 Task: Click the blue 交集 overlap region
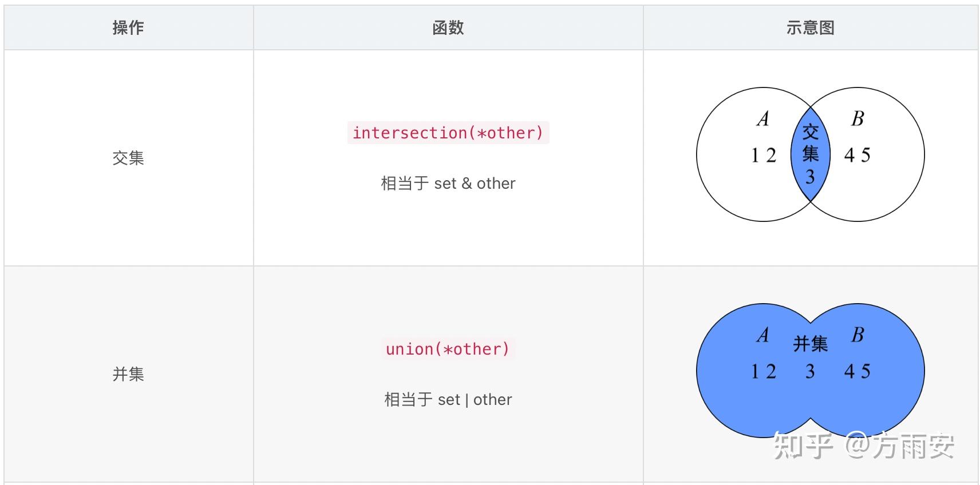pyautogui.click(x=810, y=154)
